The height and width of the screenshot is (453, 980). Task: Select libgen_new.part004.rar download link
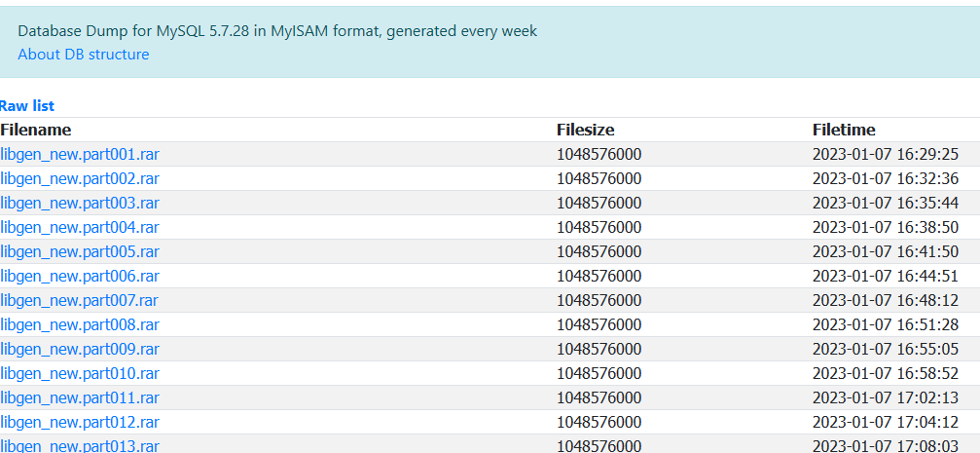[80, 227]
